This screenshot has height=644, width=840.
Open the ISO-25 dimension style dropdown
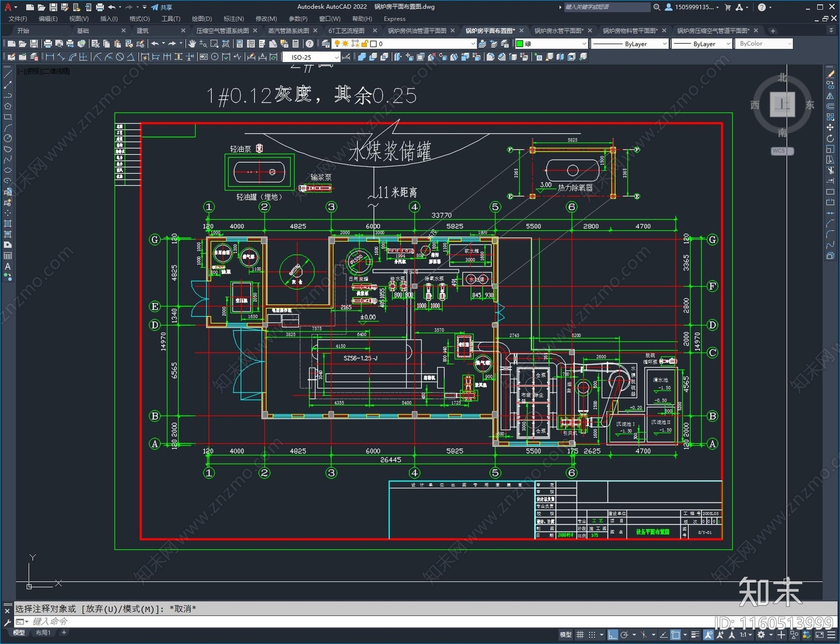[311, 57]
